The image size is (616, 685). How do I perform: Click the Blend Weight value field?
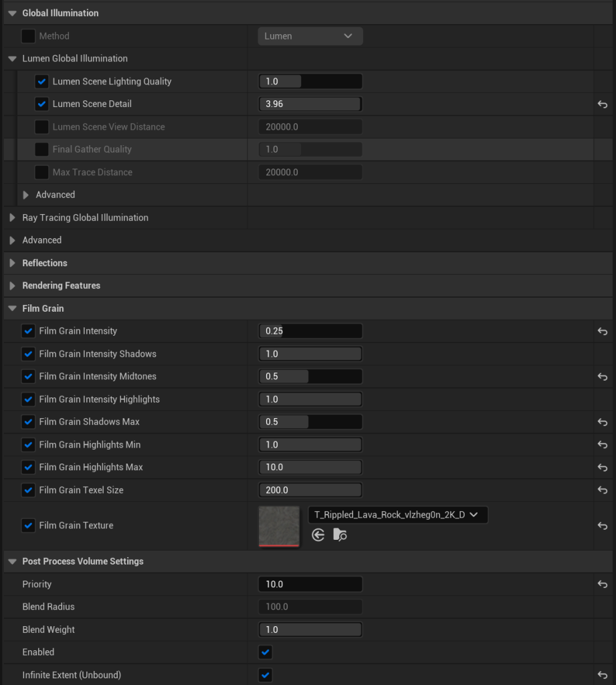coord(310,629)
